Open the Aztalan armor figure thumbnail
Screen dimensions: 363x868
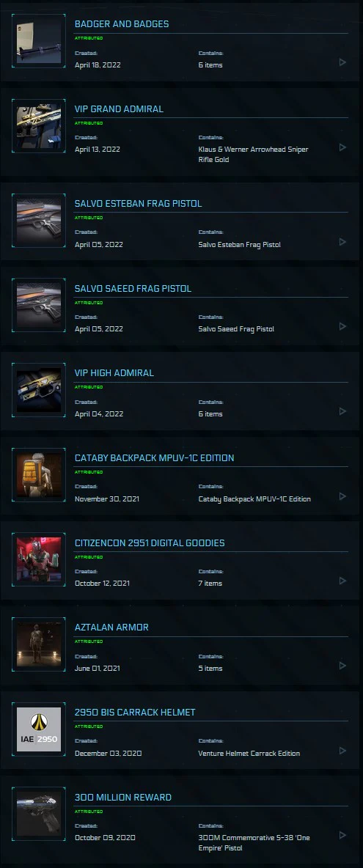pos(39,644)
